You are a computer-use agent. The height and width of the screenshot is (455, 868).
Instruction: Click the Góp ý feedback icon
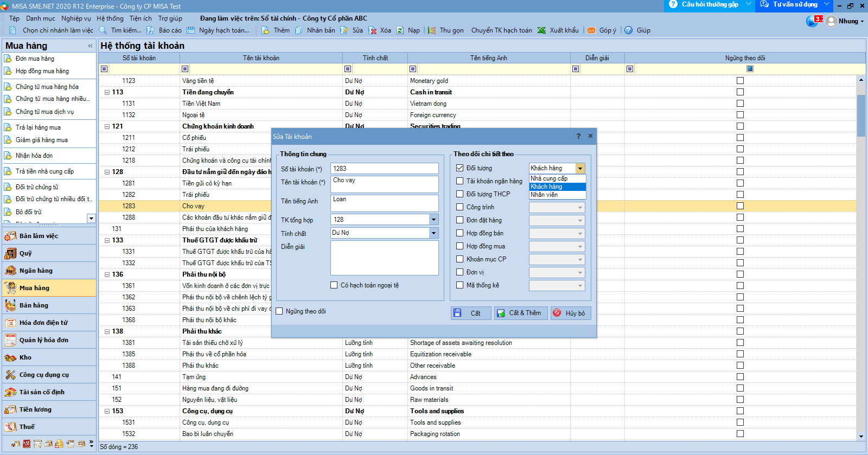click(x=591, y=30)
